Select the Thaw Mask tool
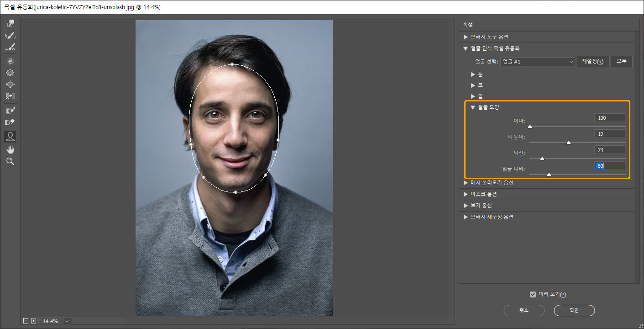Viewport: 644px width, 329px height. click(10, 122)
